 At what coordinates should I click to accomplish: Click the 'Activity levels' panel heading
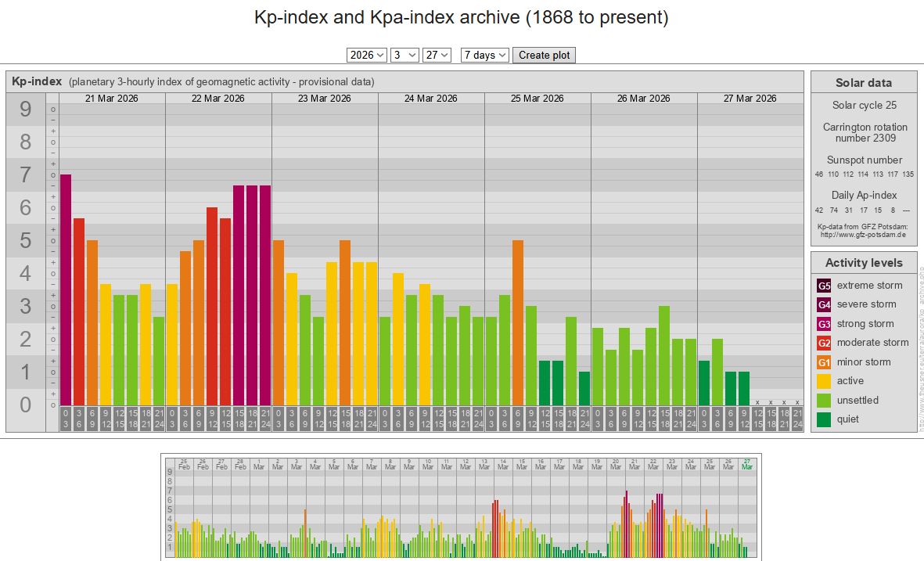click(864, 263)
